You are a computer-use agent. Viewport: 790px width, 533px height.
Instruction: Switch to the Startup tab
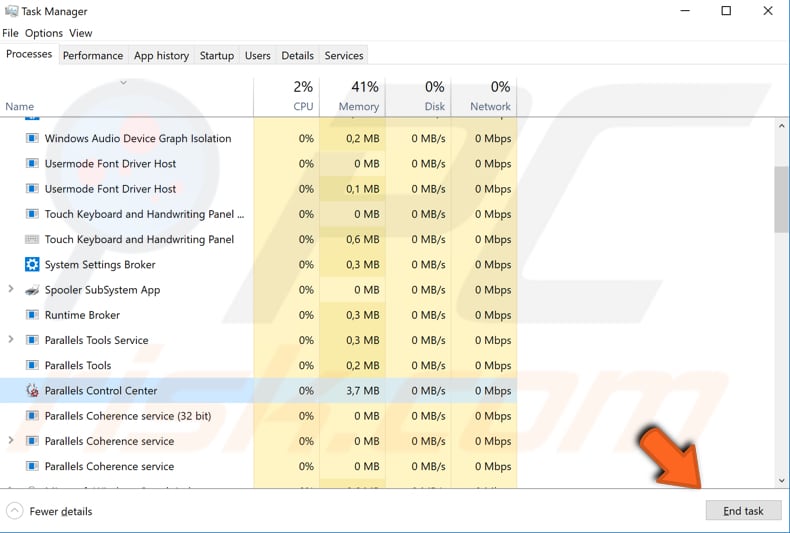click(x=217, y=55)
